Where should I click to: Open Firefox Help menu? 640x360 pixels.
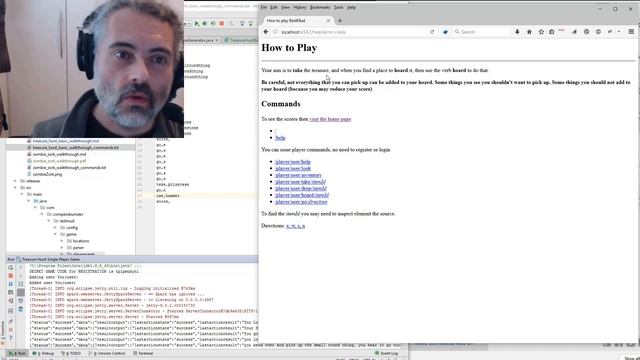(x=351, y=7)
